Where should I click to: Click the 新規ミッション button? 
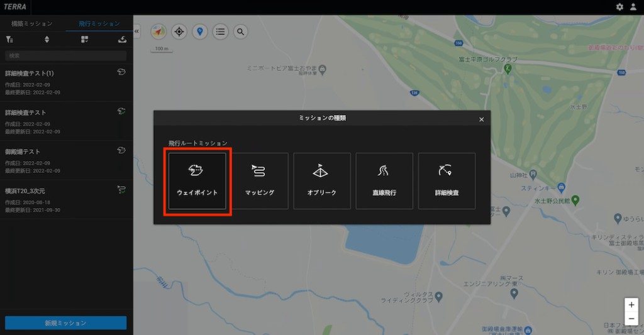pos(65,323)
